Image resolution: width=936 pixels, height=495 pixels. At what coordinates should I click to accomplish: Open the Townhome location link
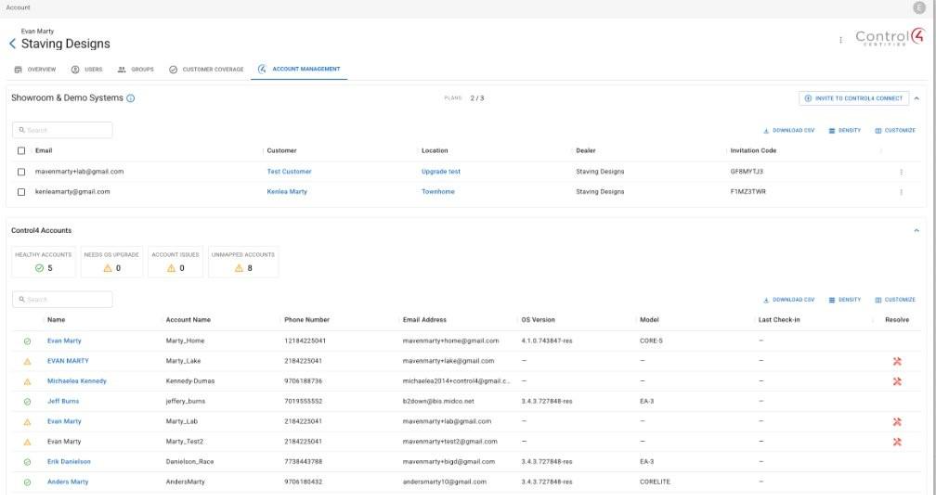pos(438,192)
